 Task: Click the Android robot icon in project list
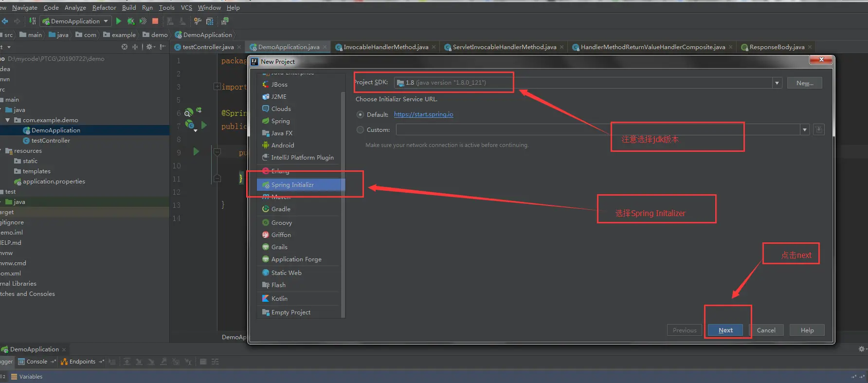(266, 145)
